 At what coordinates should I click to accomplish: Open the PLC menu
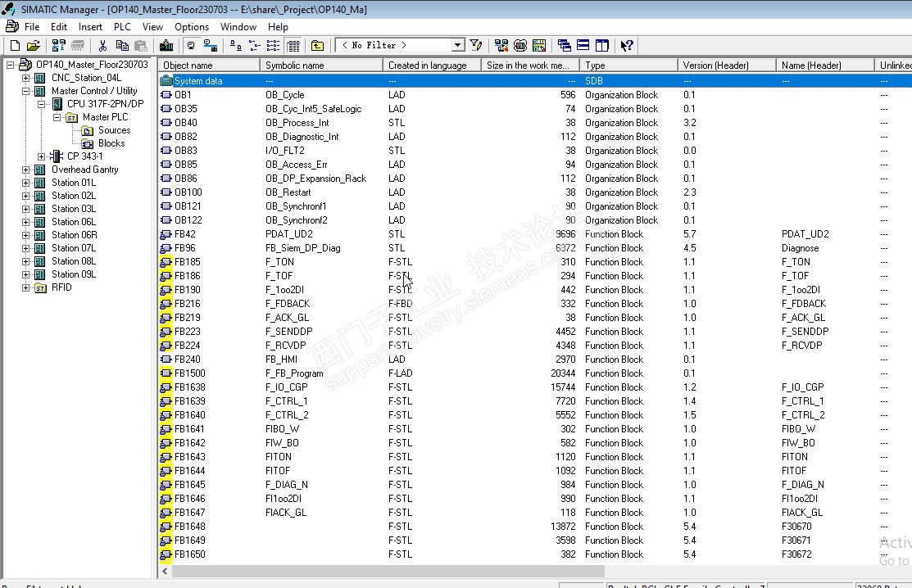[x=122, y=27]
